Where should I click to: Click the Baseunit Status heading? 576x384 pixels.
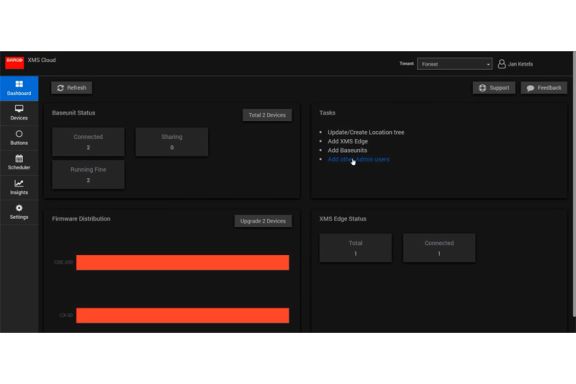click(73, 113)
